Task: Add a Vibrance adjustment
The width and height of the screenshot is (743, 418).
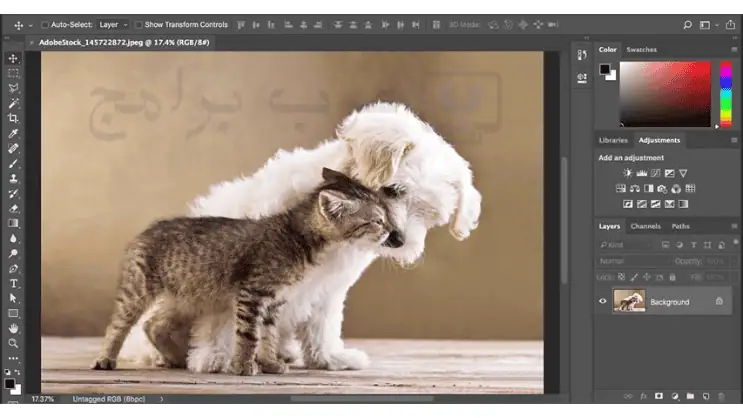Action: tap(683, 173)
